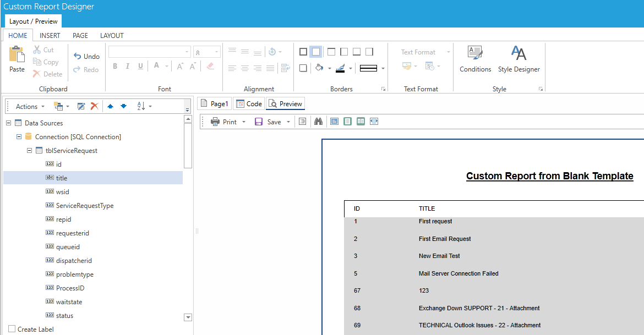
Task: Select the highlighted no-borders icon
Action: click(x=316, y=52)
